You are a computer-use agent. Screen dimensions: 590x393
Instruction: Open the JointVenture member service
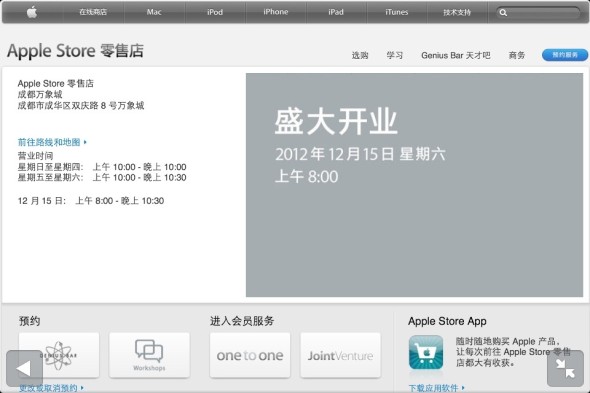click(x=341, y=355)
